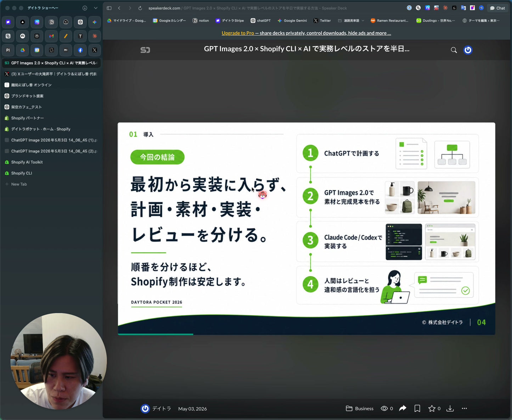Toggle the browser sidebar panel icon
The image size is (512, 420).
(109, 8)
